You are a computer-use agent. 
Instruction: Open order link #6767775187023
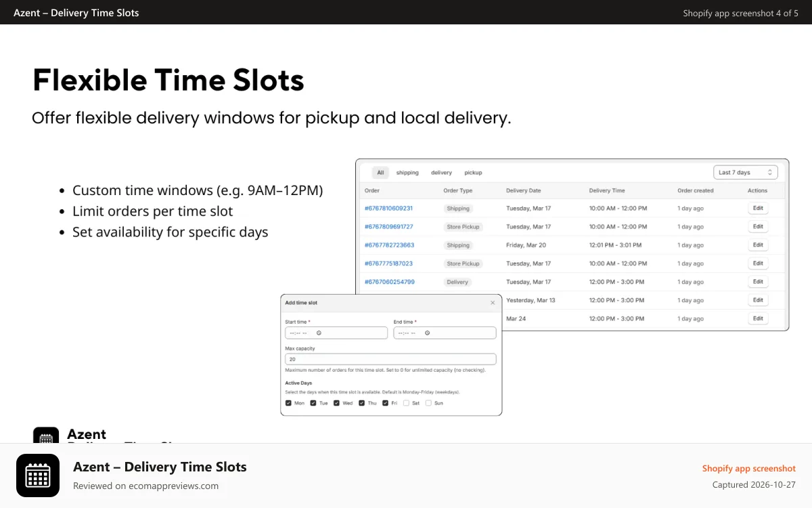click(388, 263)
